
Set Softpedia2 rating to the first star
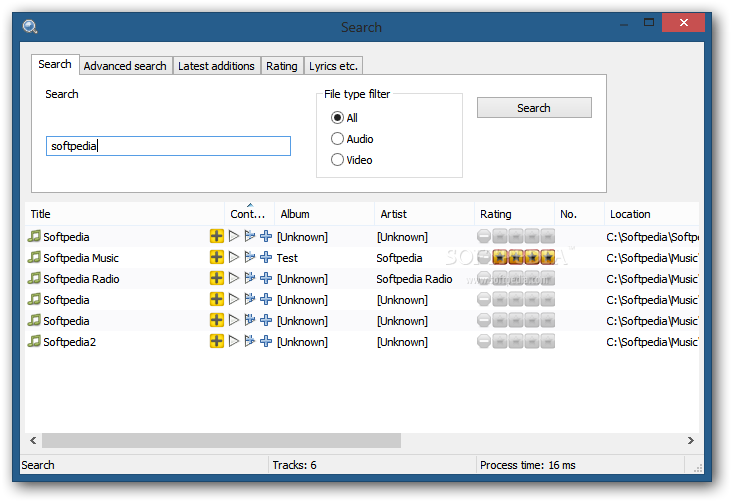(x=500, y=341)
